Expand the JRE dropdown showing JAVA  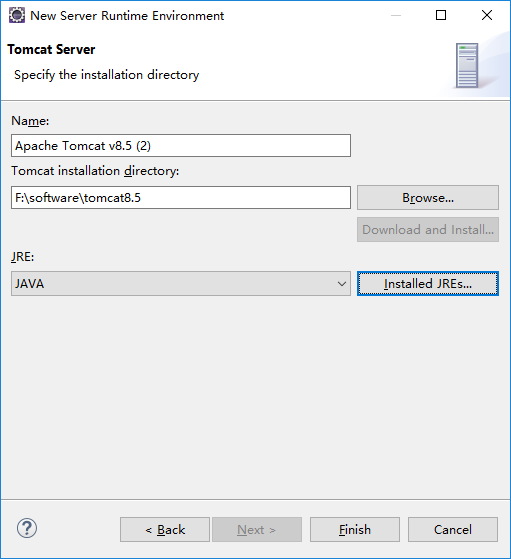181,284
